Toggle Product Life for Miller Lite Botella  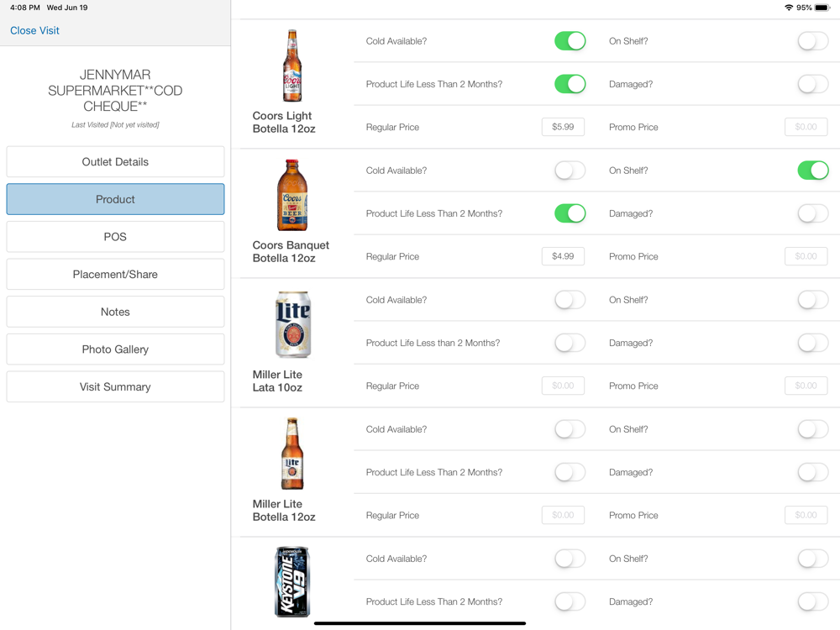pos(570,472)
